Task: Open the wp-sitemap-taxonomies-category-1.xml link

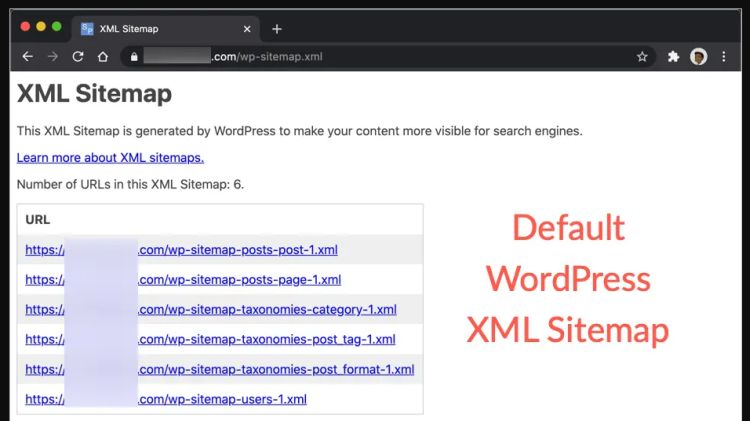Action: [211, 310]
